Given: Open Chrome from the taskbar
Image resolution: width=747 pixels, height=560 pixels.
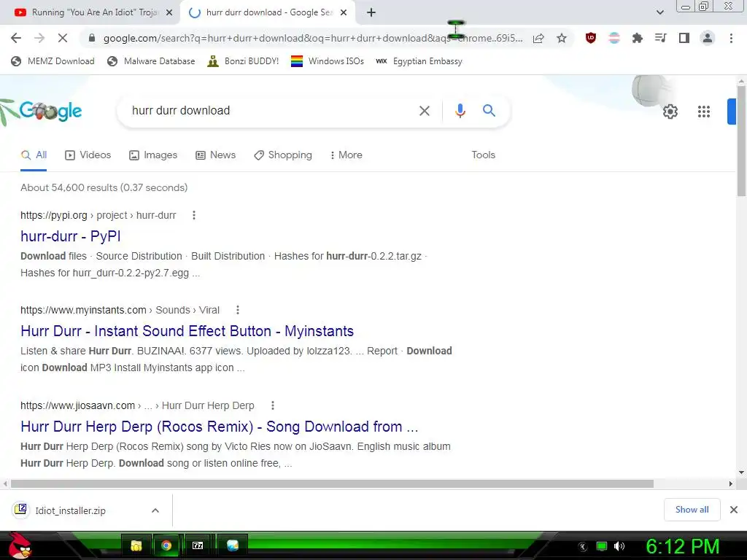Looking at the screenshot, I should (x=166, y=545).
